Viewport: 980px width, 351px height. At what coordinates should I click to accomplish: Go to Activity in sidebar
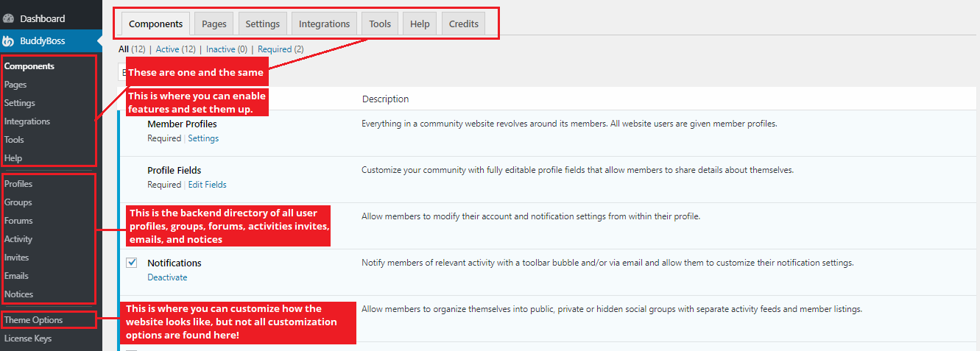coord(18,239)
